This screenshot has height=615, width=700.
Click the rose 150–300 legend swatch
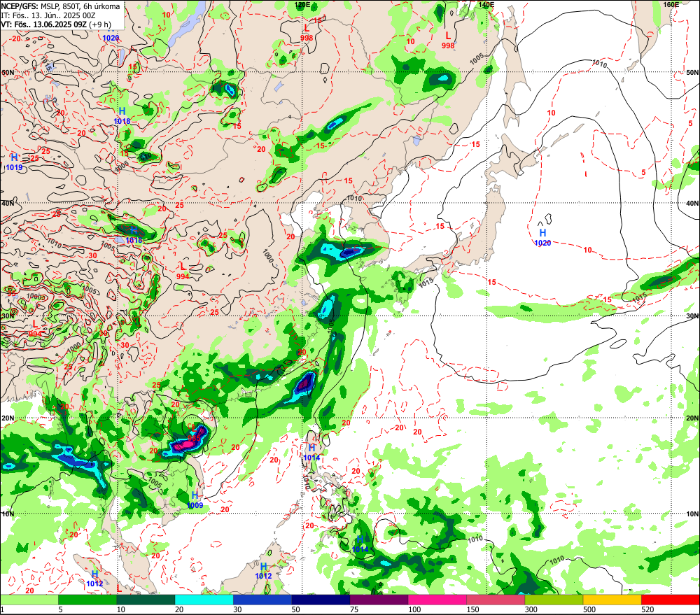(496, 600)
